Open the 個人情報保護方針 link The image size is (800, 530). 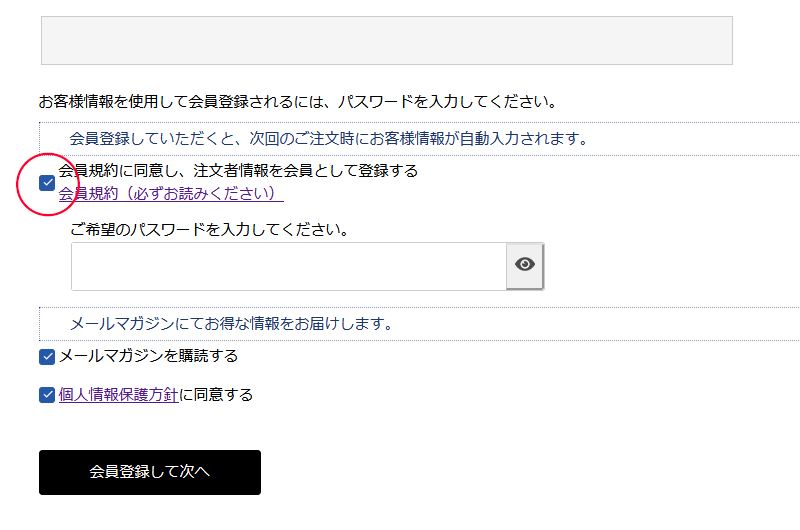point(119,395)
